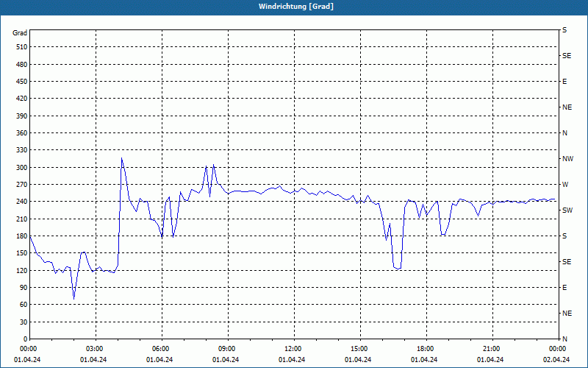The height and width of the screenshot is (368, 588).
Task: Click the 390 degree axis label
Action: pyautogui.click(x=22, y=116)
